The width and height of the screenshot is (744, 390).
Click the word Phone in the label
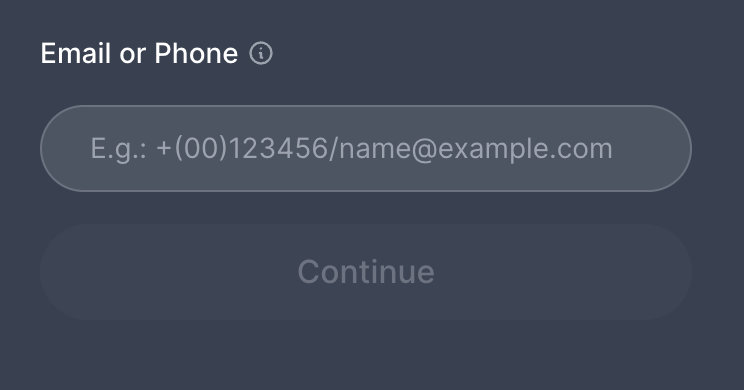[x=196, y=53]
